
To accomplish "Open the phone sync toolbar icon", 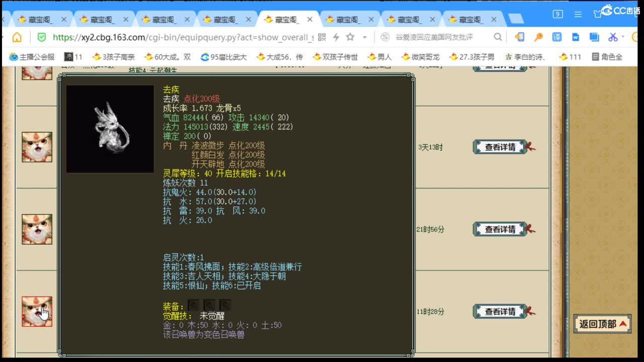I will click(520, 37).
